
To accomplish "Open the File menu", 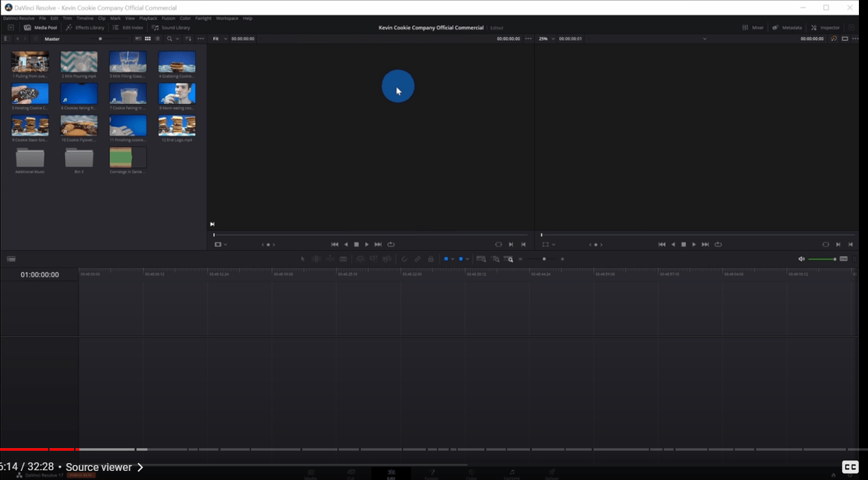I will point(42,18).
